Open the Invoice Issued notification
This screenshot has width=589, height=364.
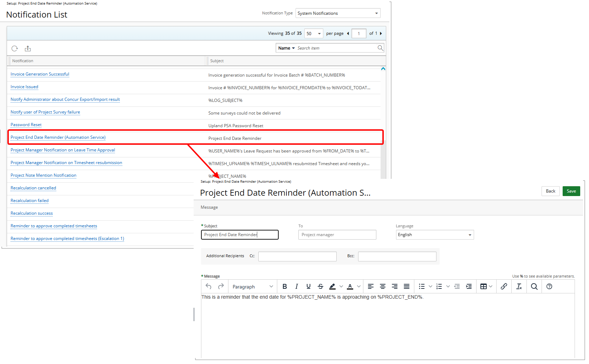click(x=24, y=86)
